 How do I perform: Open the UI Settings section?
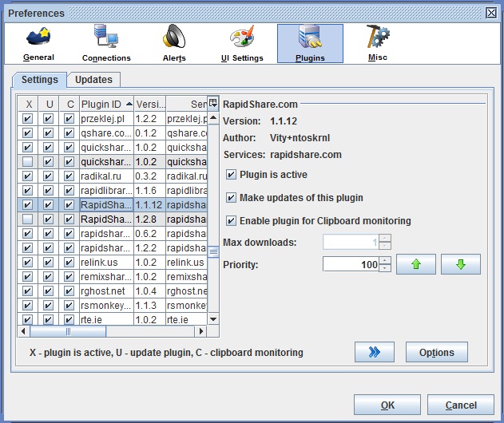coord(242,43)
